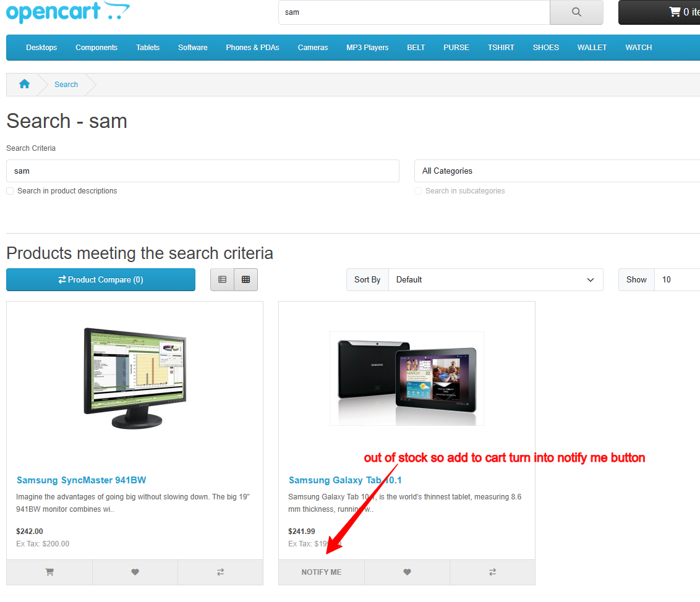Go to home via breadcrumb house icon
The image size is (700, 602).
(x=24, y=85)
